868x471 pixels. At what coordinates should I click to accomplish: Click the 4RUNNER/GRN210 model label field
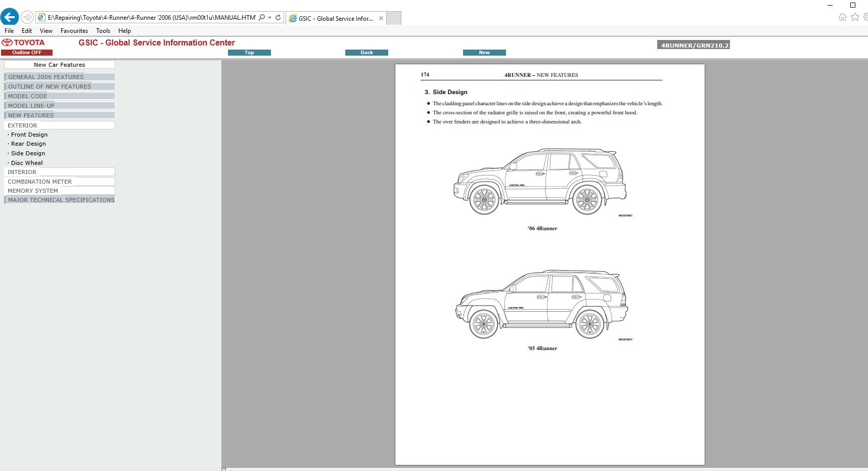click(x=694, y=45)
